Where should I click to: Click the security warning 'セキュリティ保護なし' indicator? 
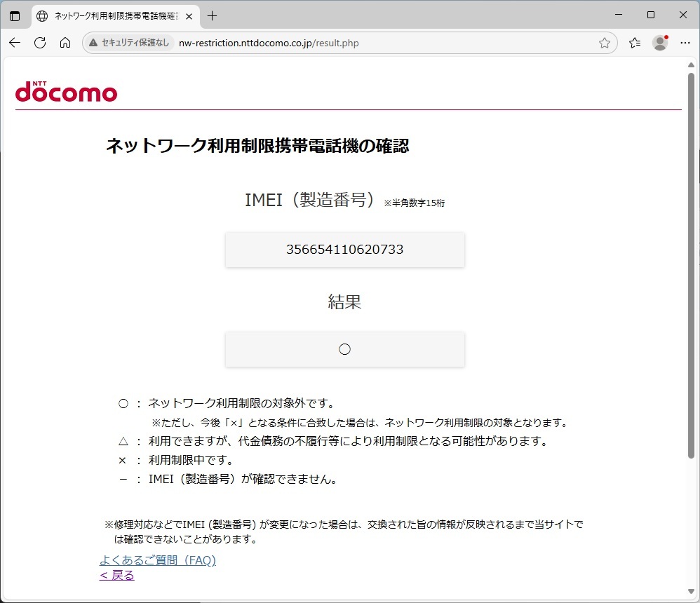pyautogui.click(x=129, y=43)
